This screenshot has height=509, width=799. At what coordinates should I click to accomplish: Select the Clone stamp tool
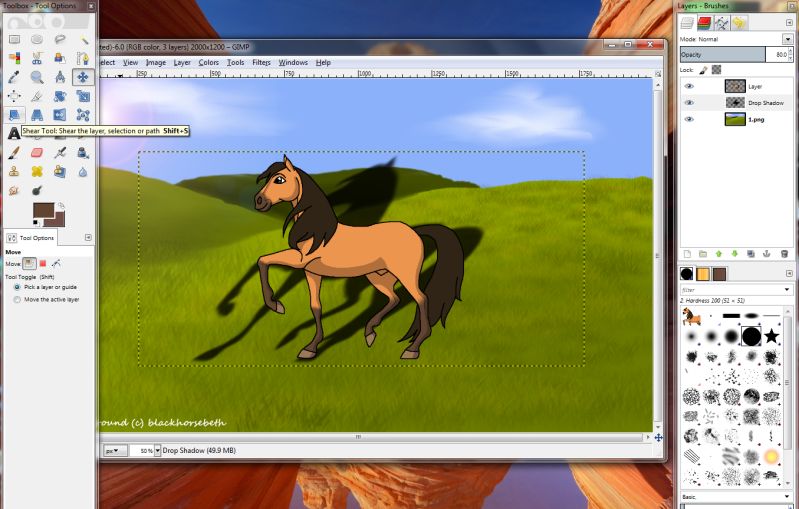pos(14,171)
